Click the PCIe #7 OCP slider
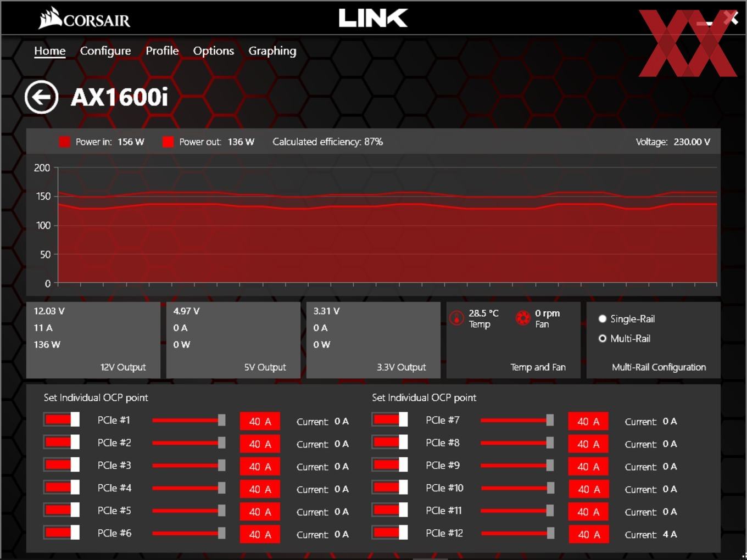 (x=517, y=421)
